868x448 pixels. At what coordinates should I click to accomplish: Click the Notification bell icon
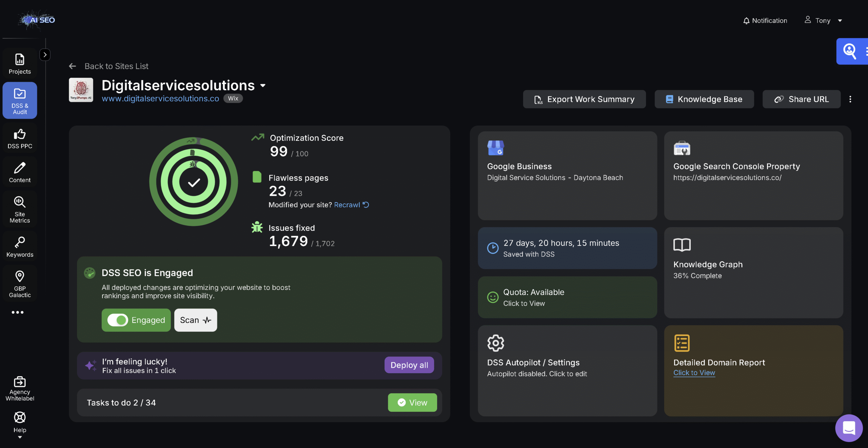746,21
